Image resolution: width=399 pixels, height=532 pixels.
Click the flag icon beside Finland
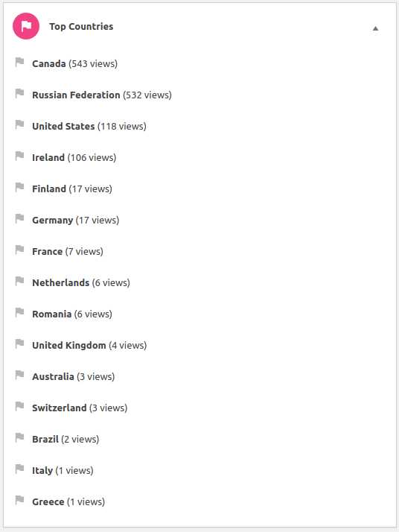19,188
